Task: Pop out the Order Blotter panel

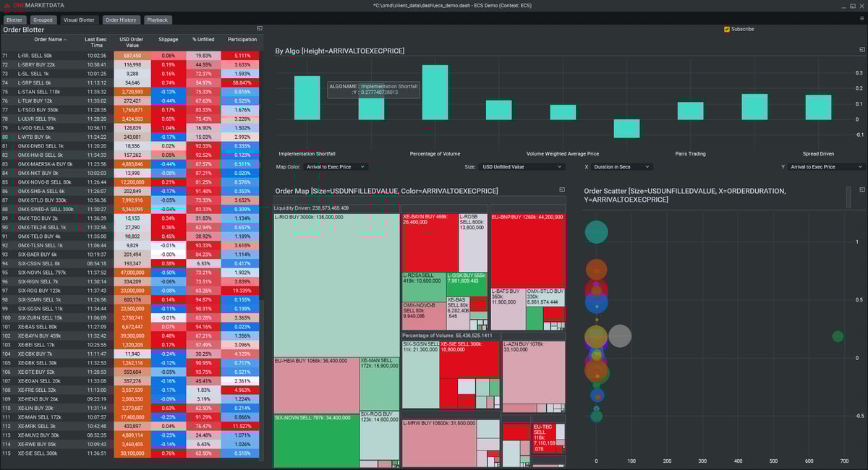Action: tap(260, 28)
